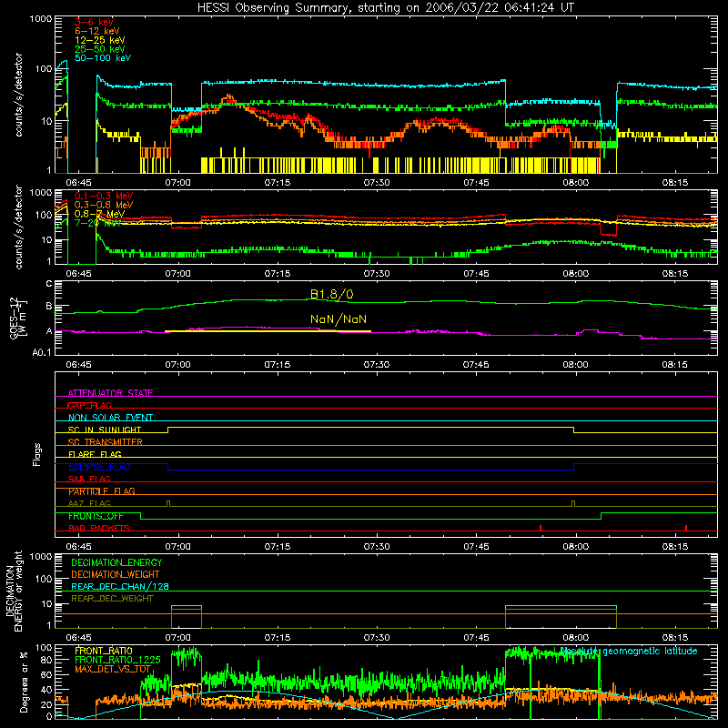
Task: Select the REAR_DEC_CHAN/128 legend label
Action: tap(120, 587)
